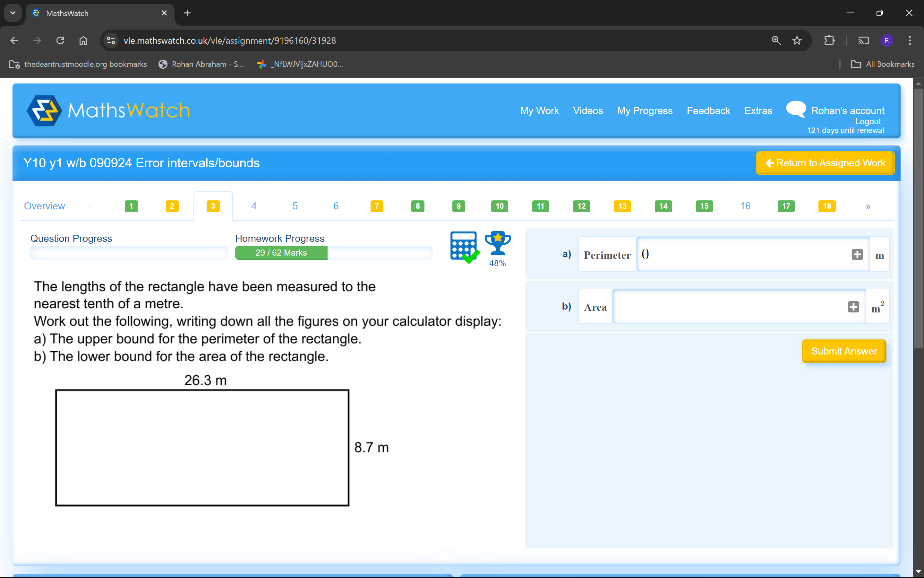Screen dimensions: 924x578
Task: Go to question 4 tab
Action: (x=254, y=206)
